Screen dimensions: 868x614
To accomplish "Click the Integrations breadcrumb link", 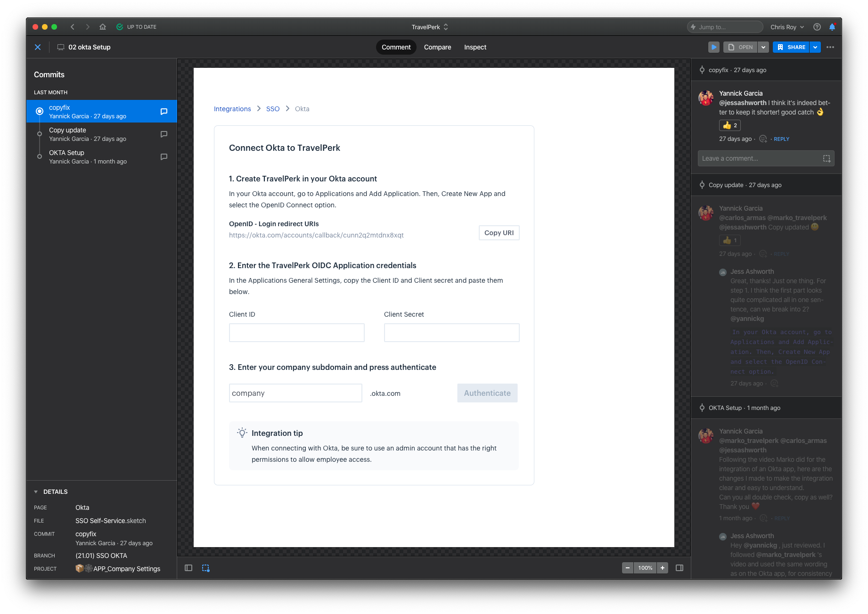I will coord(232,109).
